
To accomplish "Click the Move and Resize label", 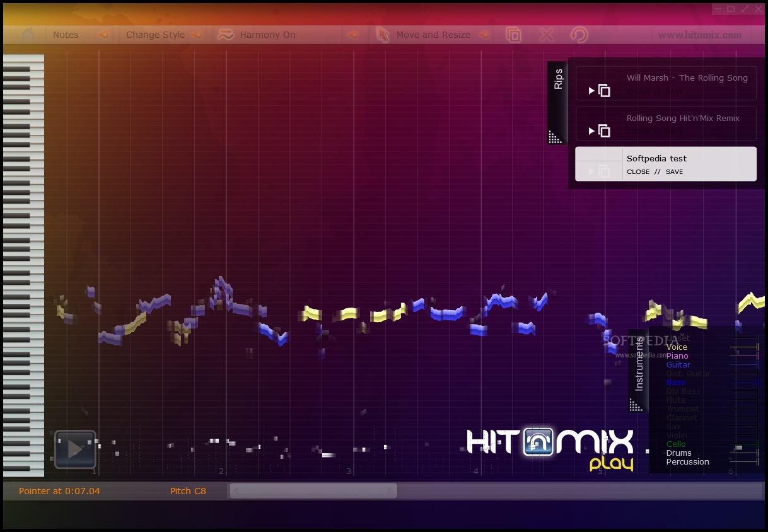I will (433, 35).
